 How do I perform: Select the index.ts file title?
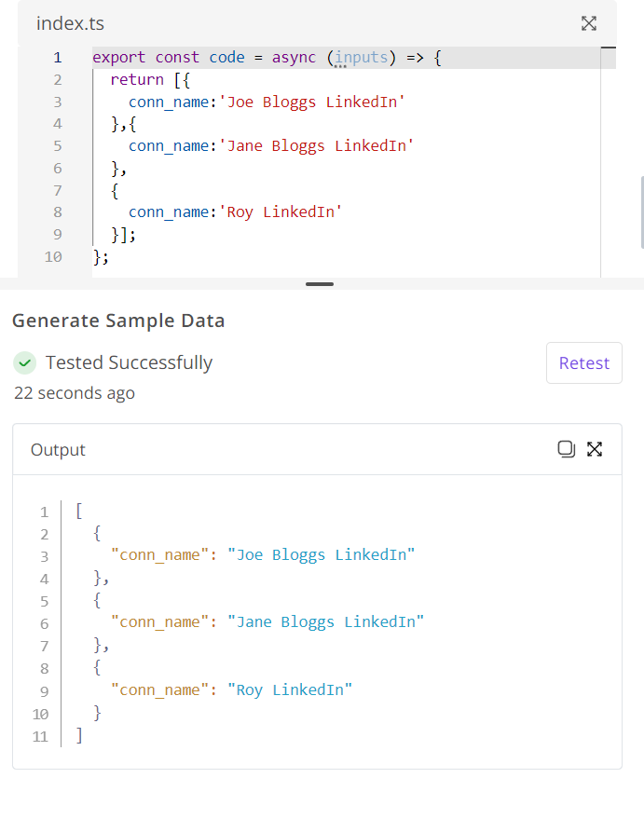[70, 23]
